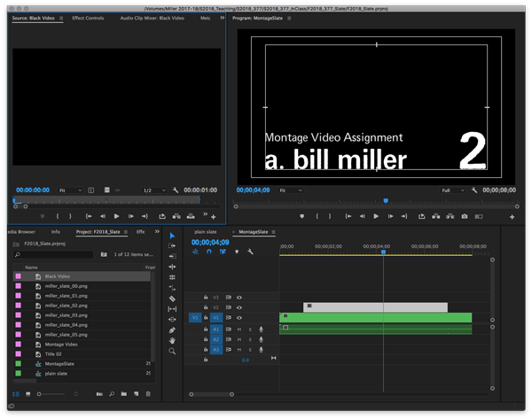The height and width of the screenshot is (419, 532).
Task: Toggle linked selection in timeline
Action: 223,252
